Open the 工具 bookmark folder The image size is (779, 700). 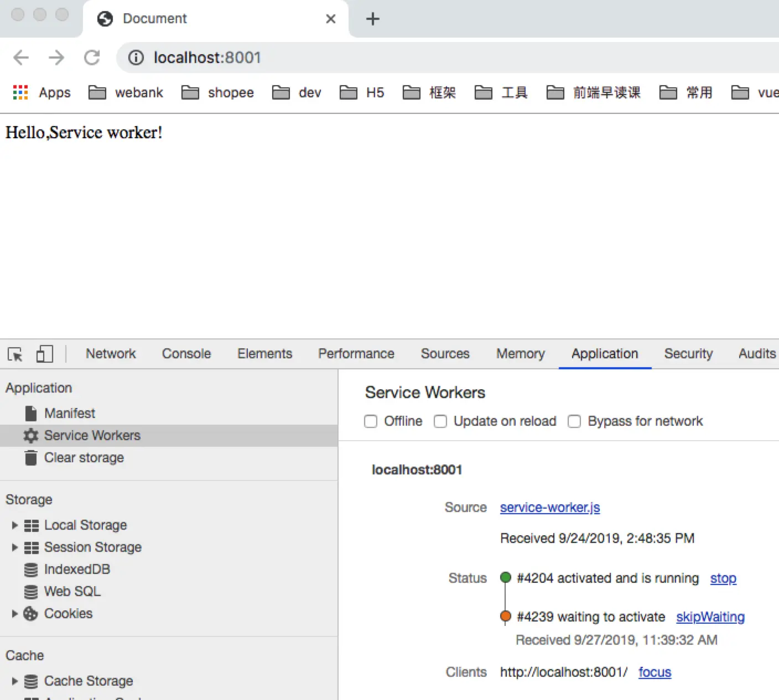[x=501, y=92]
